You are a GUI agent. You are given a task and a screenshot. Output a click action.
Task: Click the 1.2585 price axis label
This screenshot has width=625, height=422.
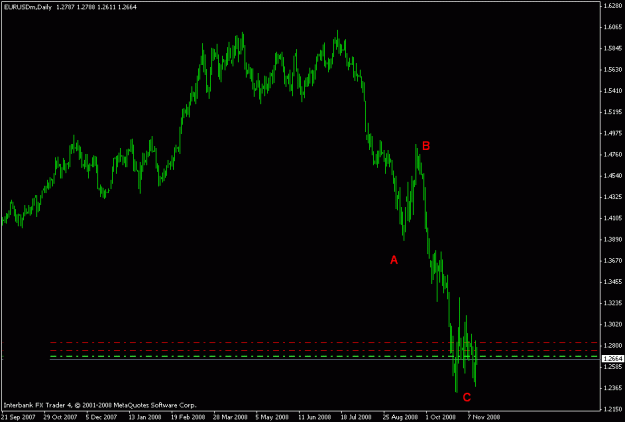point(613,367)
